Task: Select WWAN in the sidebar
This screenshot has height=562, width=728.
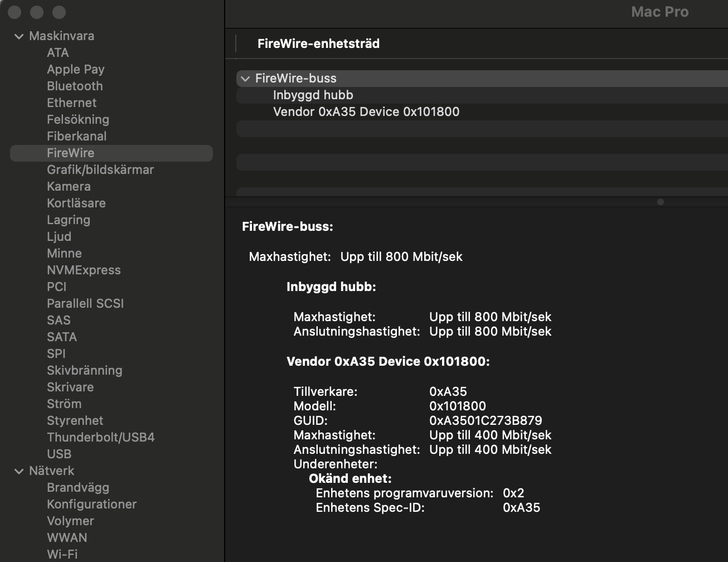Action: tap(67, 537)
